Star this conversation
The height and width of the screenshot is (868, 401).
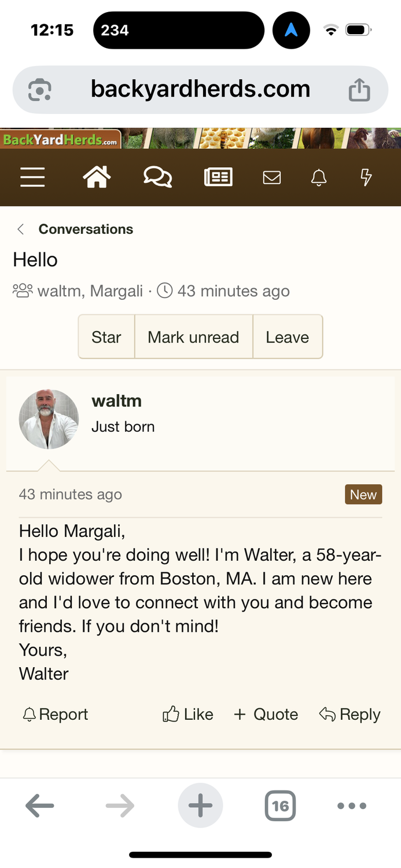(106, 337)
